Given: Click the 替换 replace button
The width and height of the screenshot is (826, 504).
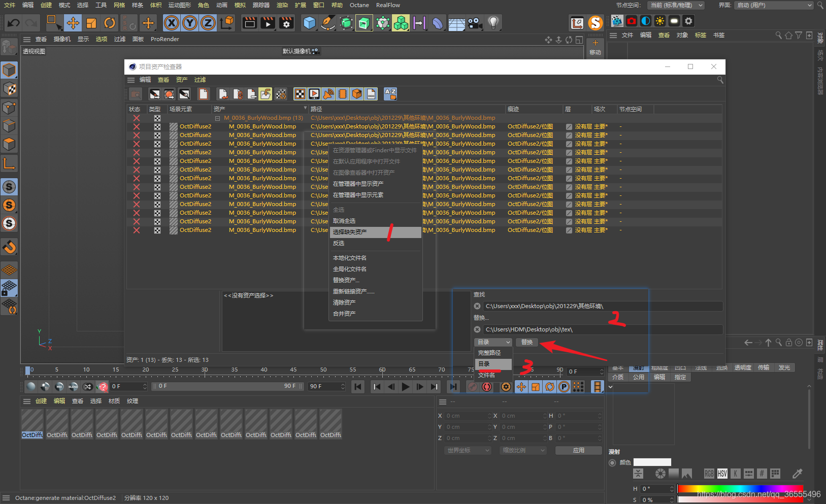Looking at the screenshot, I should 527,342.
